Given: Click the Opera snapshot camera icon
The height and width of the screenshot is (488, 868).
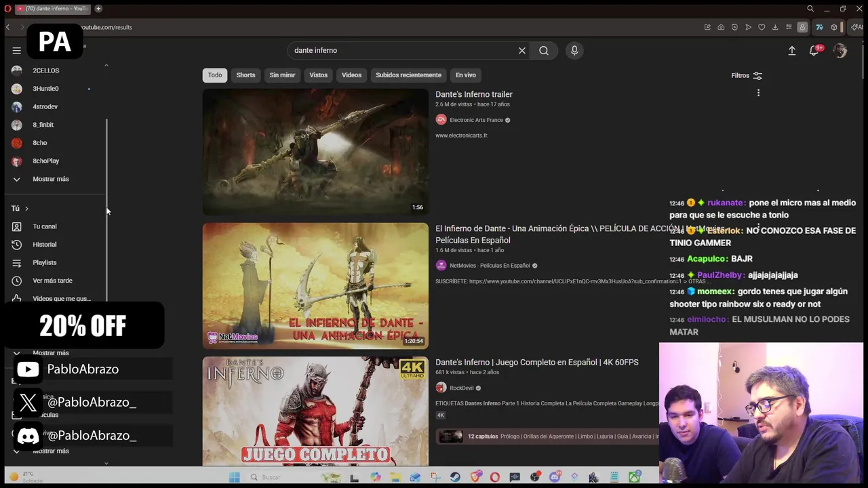Looking at the screenshot, I should tap(721, 27).
